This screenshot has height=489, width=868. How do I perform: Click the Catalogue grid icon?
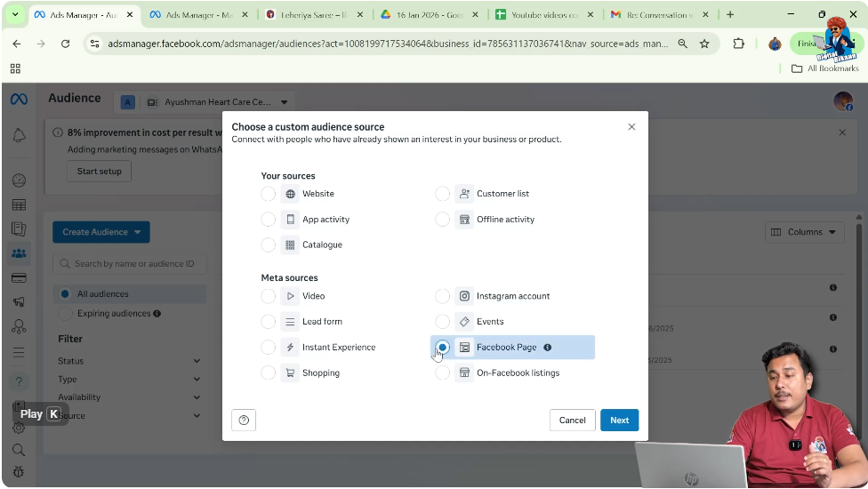point(290,244)
